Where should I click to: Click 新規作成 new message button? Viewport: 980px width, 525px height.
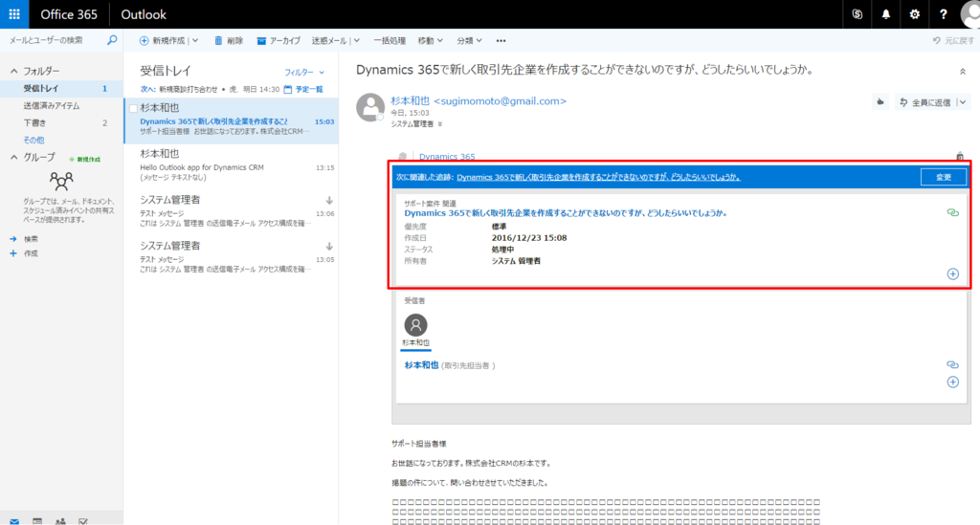click(x=163, y=40)
